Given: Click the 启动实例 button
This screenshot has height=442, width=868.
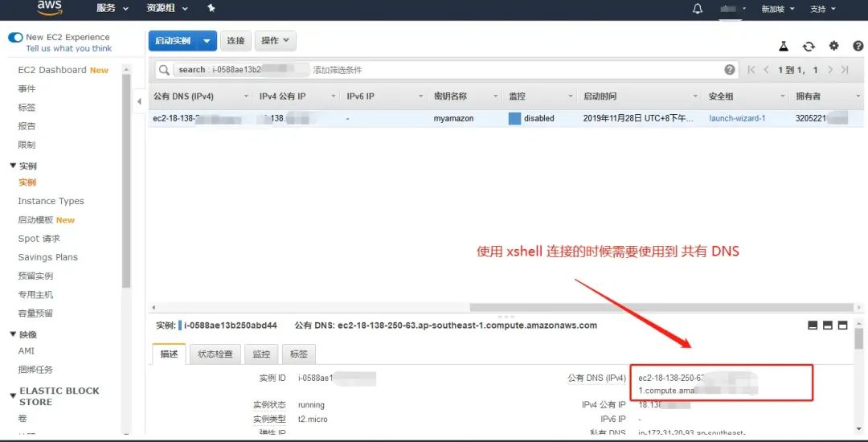Looking at the screenshot, I should tap(174, 41).
